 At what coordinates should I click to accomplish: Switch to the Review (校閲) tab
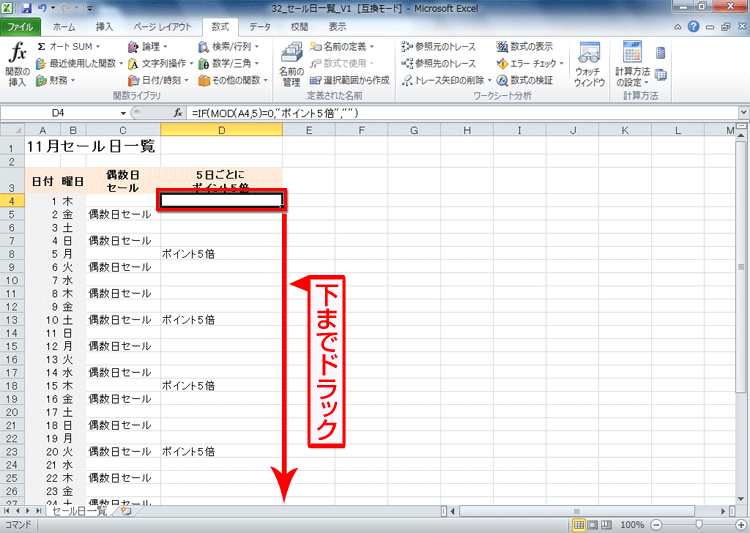299,27
